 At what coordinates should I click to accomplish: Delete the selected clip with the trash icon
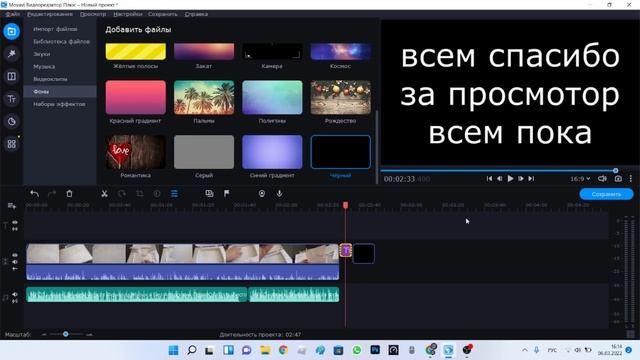[x=69, y=194]
